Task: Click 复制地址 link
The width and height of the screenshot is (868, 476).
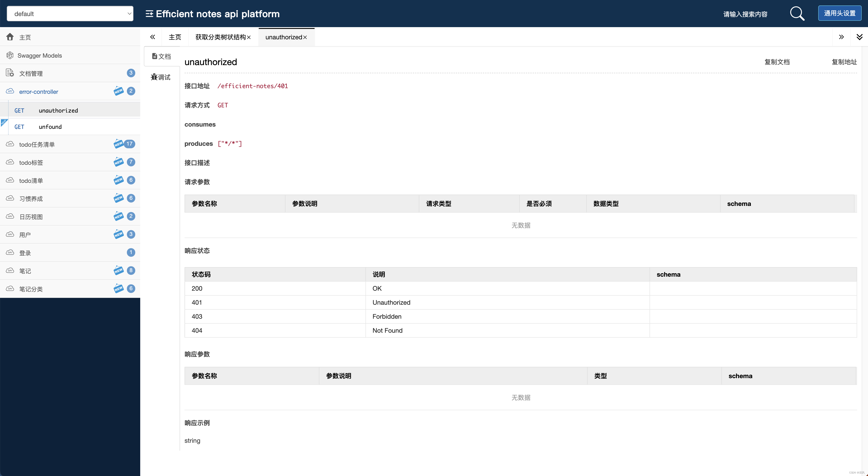Action: point(844,62)
